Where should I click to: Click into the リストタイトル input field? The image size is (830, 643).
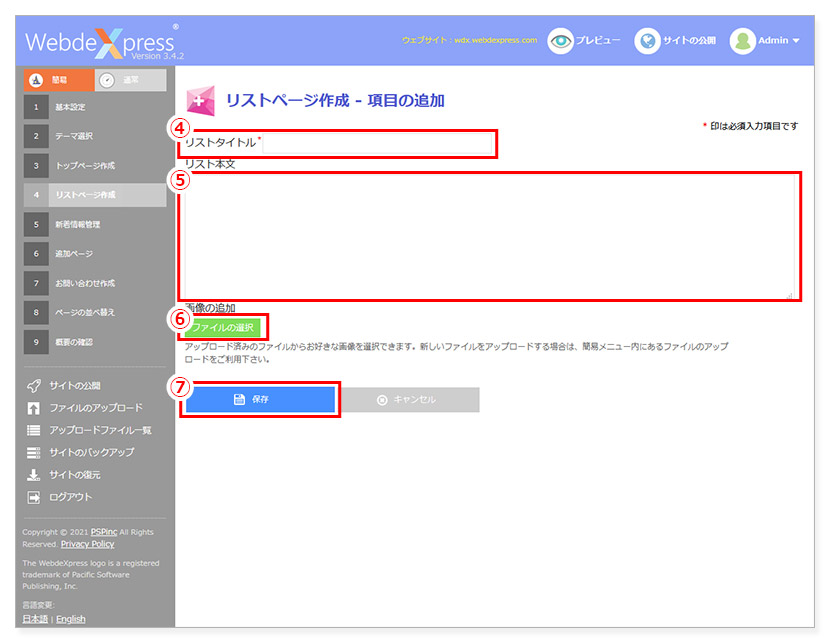click(377, 143)
